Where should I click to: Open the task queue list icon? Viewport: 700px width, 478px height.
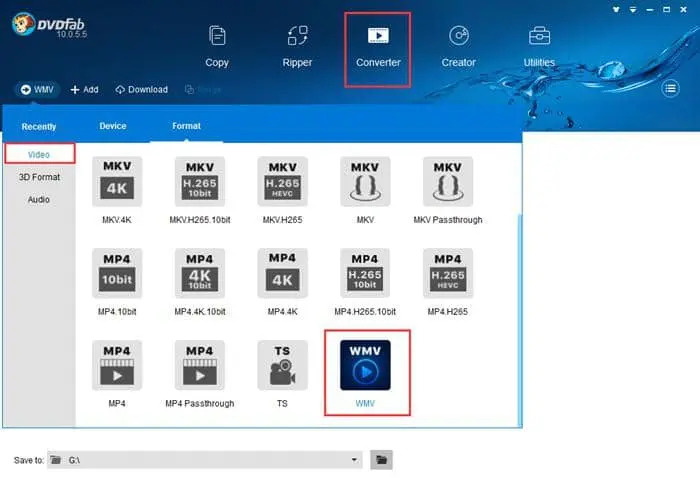pos(671,89)
